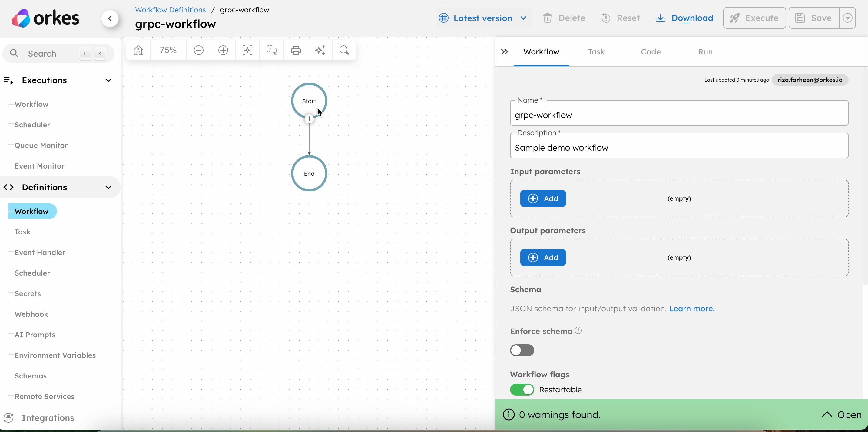Activate the multi-select tool icon

pos(272,51)
